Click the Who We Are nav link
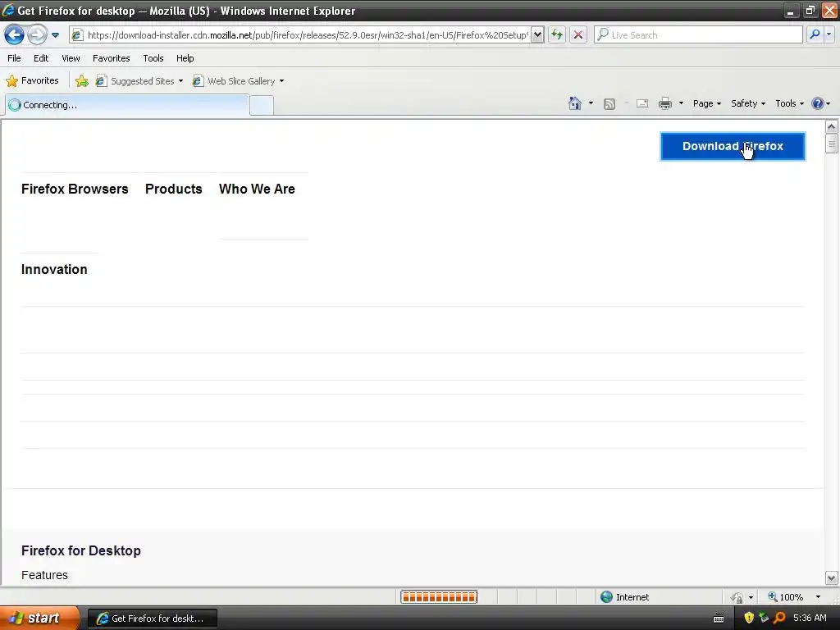The image size is (840, 630). tap(257, 189)
